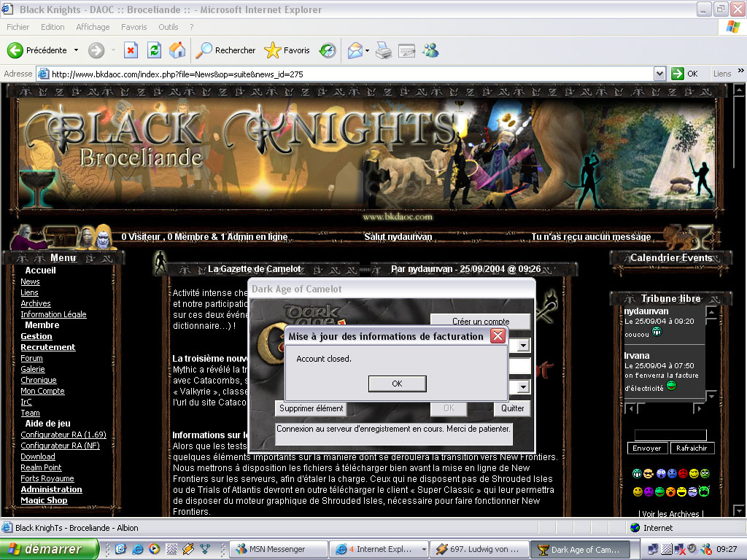Go to the home page via house icon

pos(177,50)
